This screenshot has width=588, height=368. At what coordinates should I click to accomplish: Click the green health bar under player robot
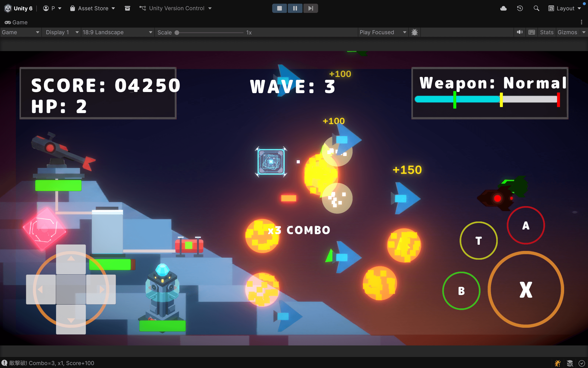162,326
